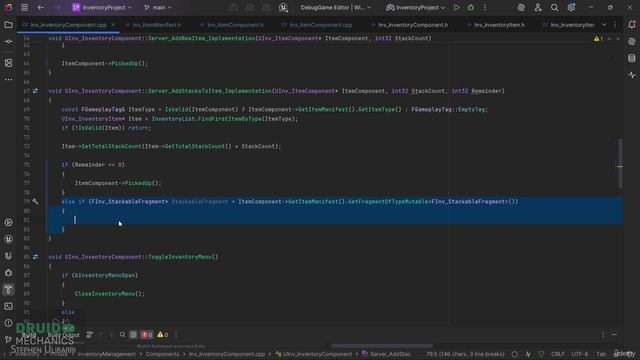Change CRLF line separator in status bar
Image resolution: width=640 pixels, height=360 pixels.
coord(558,354)
